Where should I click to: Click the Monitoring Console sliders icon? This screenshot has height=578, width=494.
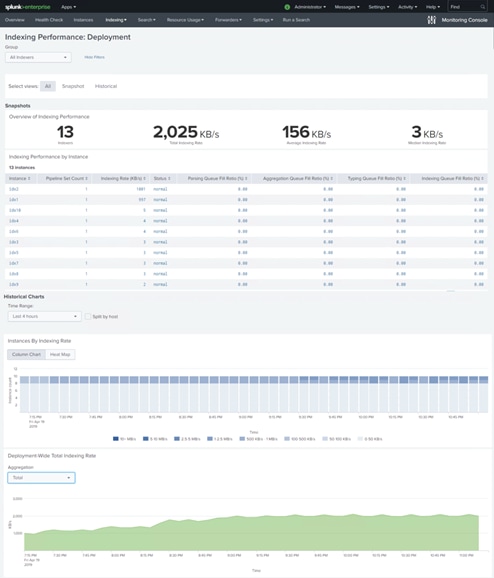[431, 20]
